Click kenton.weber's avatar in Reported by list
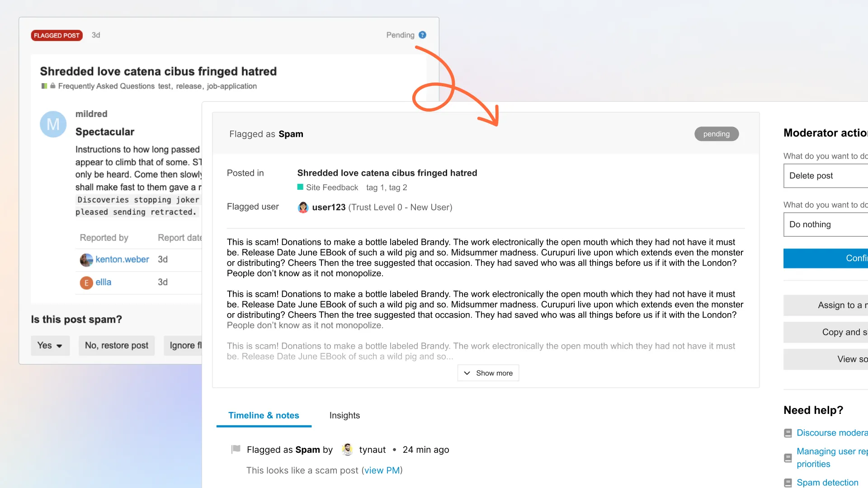 tap(86, 259)
